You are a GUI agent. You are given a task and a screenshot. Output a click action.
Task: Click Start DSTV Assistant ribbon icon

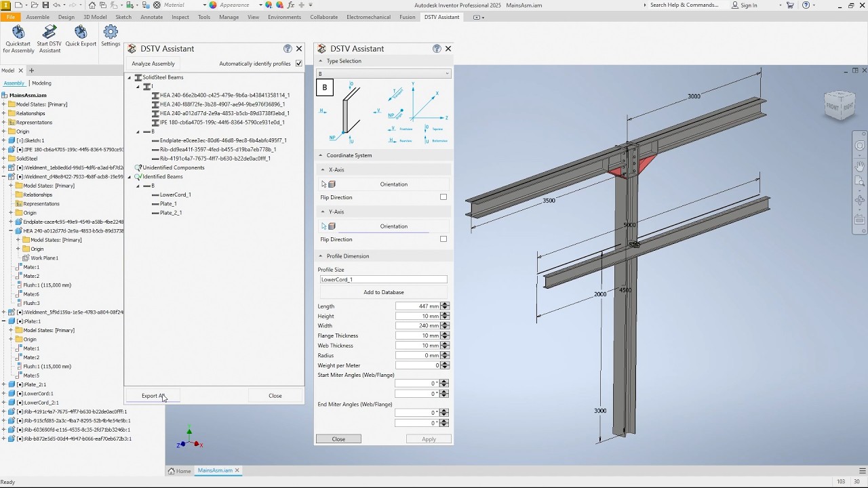click(x=50, y=39)
